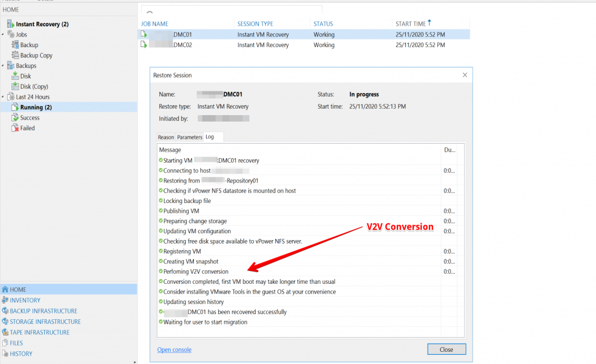This screenshot has width=596, height=364.
Task: Switch to the Parameters tab
Action: [x=190, y=137]
